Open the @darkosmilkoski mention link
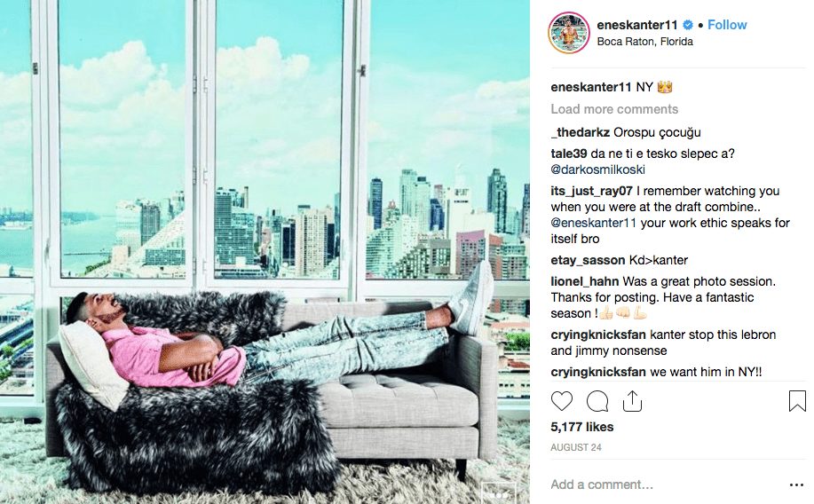This screenshot has width=814, height=504. pos(597,169)
